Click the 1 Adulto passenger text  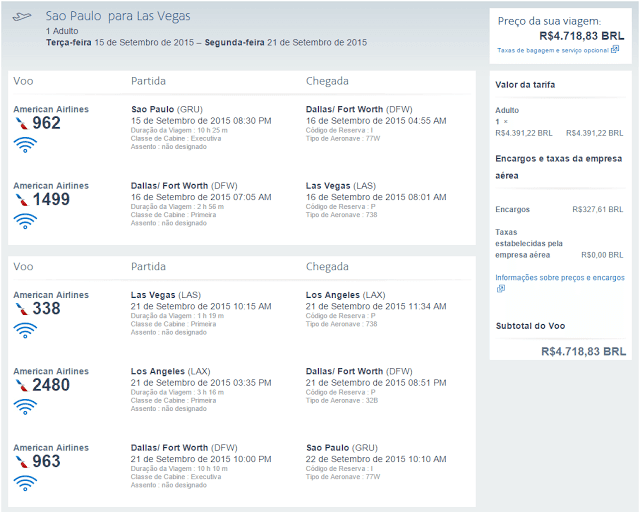62,31
